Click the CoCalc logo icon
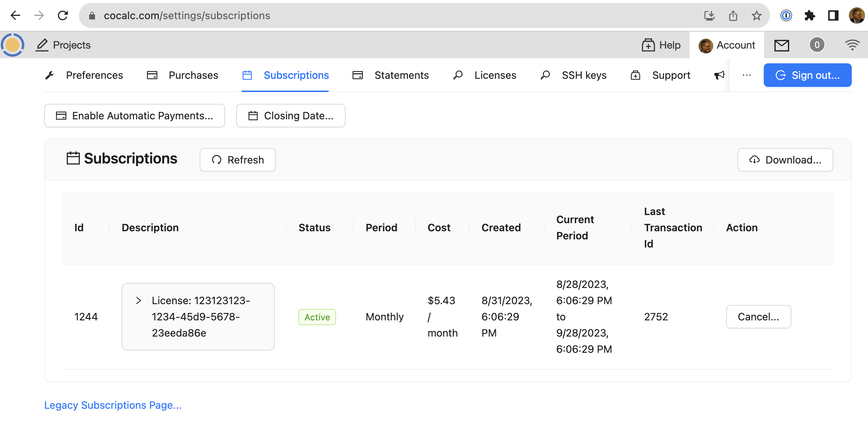This screenshot has width=868, height=422. [x=13, y=45]
